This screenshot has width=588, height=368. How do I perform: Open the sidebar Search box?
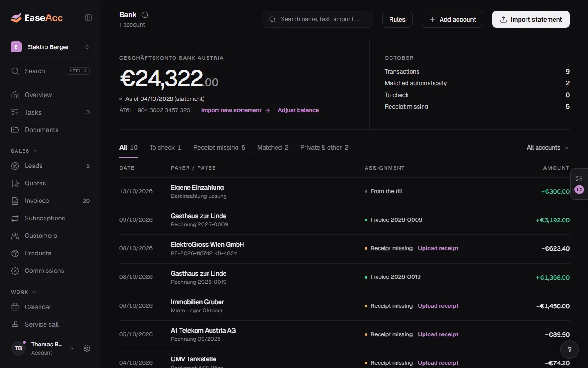pyautogui.click(x=50, y=71)
